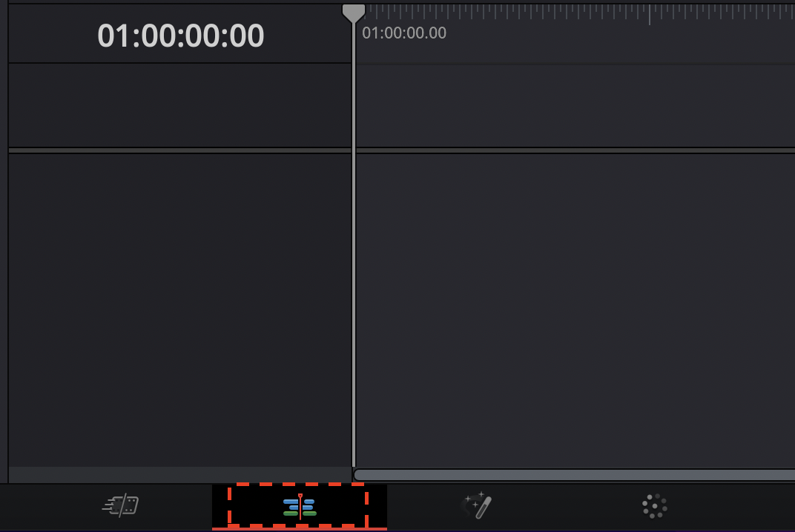Viewport: 795px width, 532px height.
Task: Click the lower track header panel
Action: tap(179, 310)
